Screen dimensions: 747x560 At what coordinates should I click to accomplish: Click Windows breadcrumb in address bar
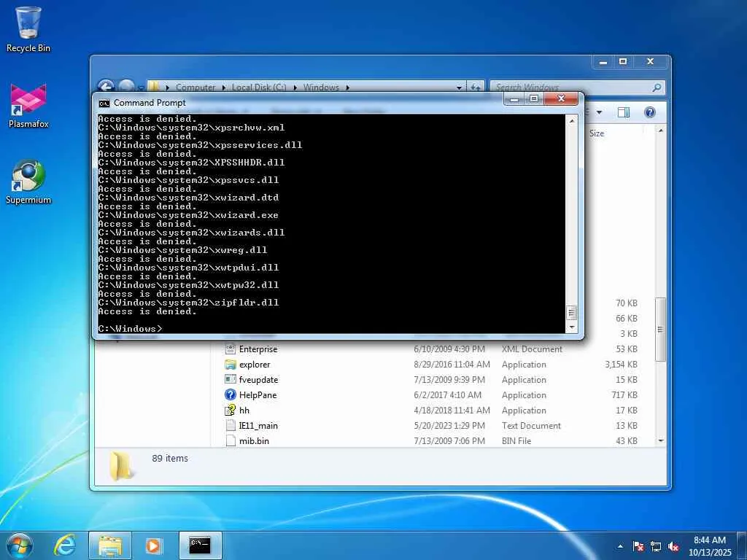[321, 87]
